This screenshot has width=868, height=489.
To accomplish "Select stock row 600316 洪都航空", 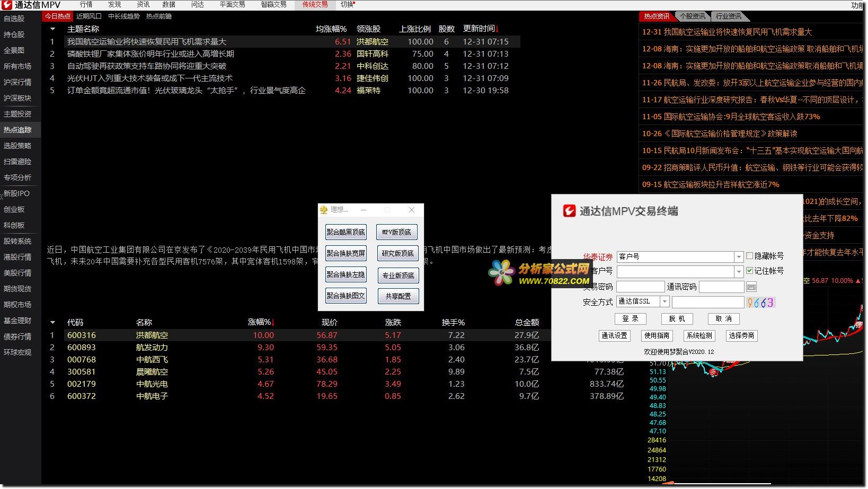I will point(339,335).
